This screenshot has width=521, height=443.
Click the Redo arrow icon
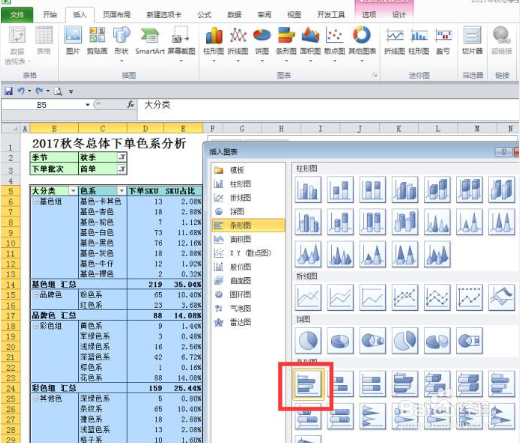[x=39, y=91]
